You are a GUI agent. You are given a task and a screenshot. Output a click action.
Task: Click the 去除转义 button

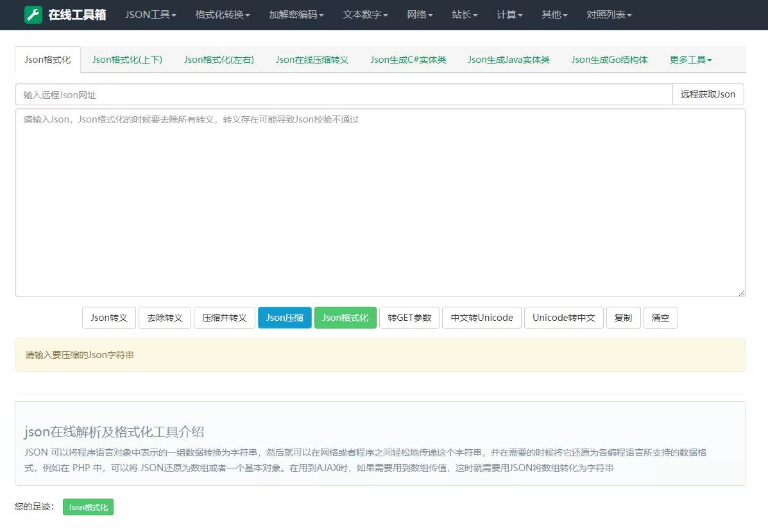coord(165,317)
